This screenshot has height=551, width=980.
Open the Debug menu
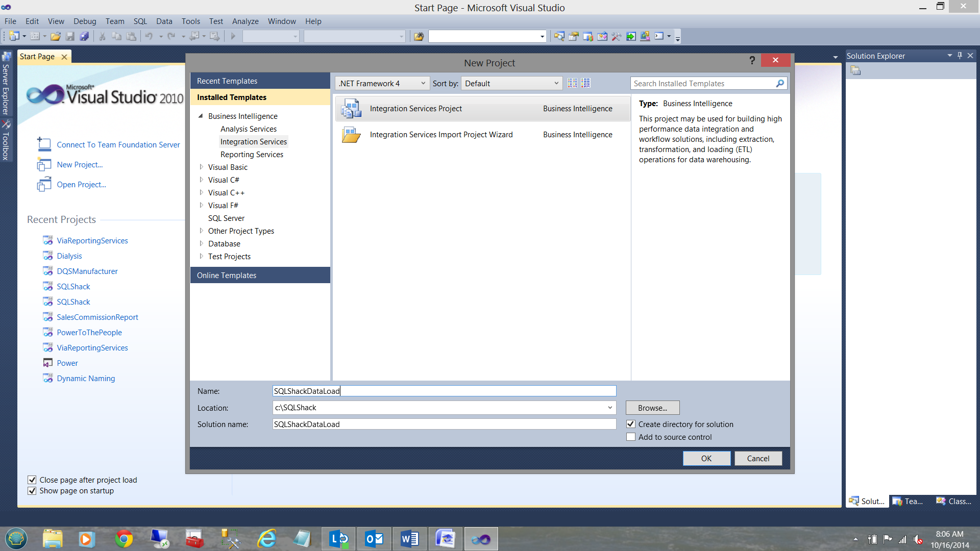[x=84, y=21]
